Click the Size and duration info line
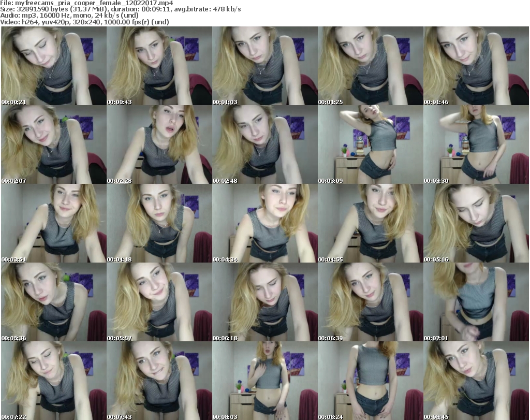This screenshot has height=420, width=530. pos(120,9)
